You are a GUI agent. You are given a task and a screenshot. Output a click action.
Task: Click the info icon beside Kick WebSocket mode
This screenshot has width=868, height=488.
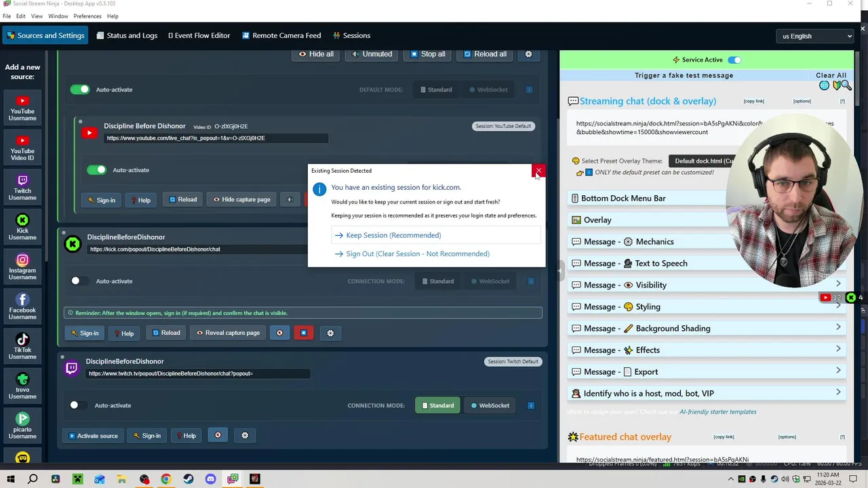531,281
